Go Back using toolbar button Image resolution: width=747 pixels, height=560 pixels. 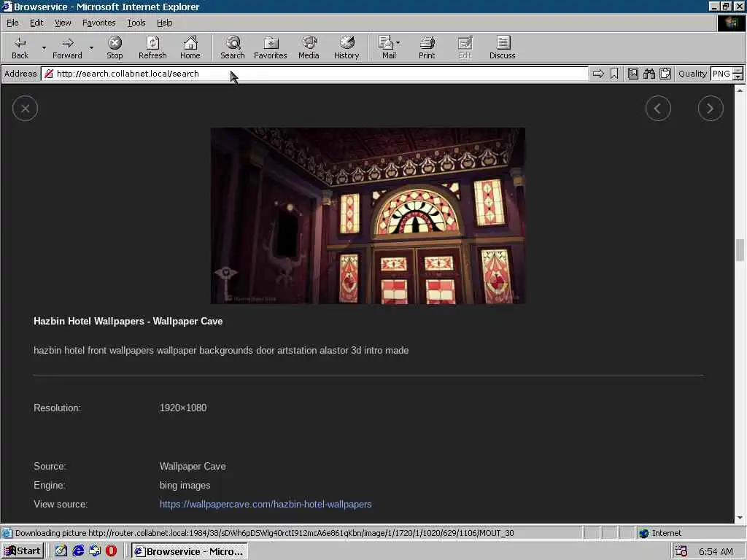(20, 47)
